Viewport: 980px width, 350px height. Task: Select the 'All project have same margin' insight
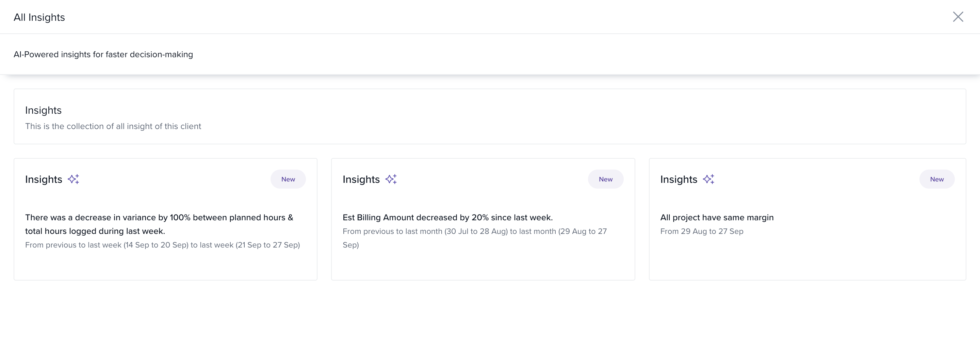(717, 218)
